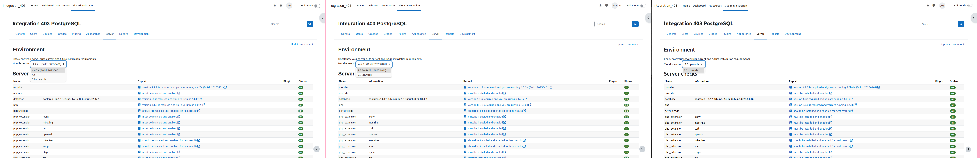The height and width of the screenshot is (158, 980).
Task: Click the AU user avatar in the 4.5.3+ window
Action: click(615, 6)
